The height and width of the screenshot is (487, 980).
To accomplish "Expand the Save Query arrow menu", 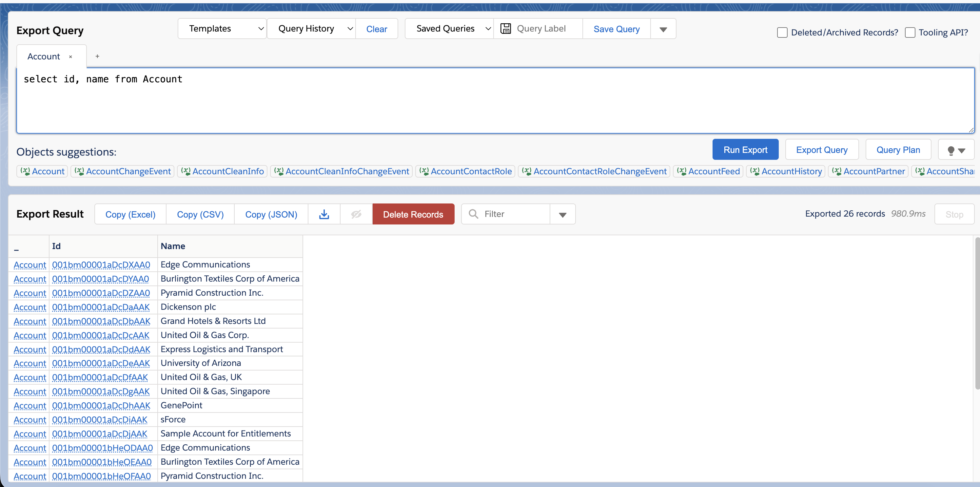I will [x=663, y=29].
